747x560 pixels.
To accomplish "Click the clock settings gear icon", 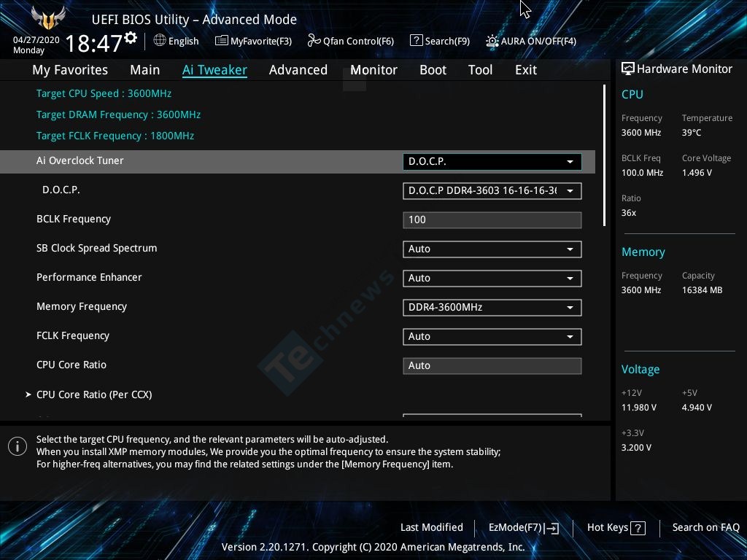I will pos(131,38).
